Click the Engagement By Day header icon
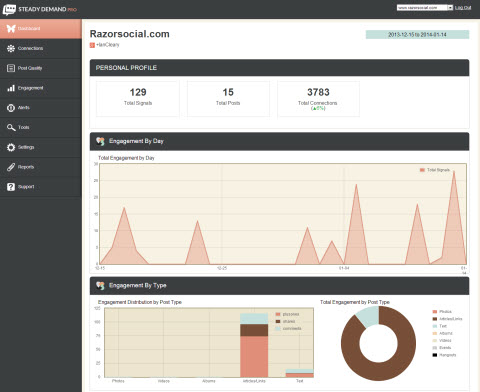Screen dimensions: 480x392 [x=100, y=141]
